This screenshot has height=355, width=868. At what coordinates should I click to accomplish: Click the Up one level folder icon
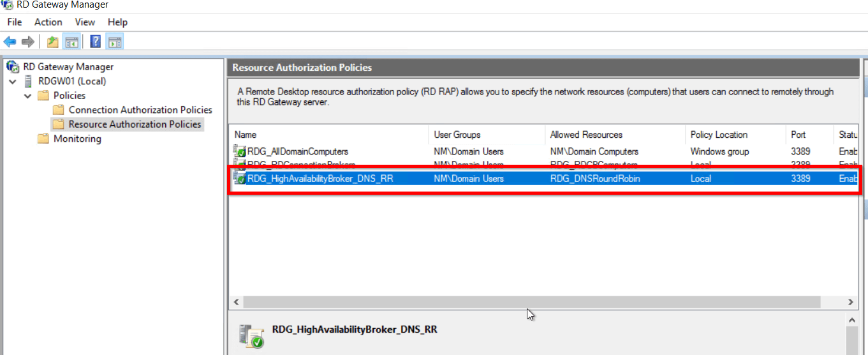(53, 42)
